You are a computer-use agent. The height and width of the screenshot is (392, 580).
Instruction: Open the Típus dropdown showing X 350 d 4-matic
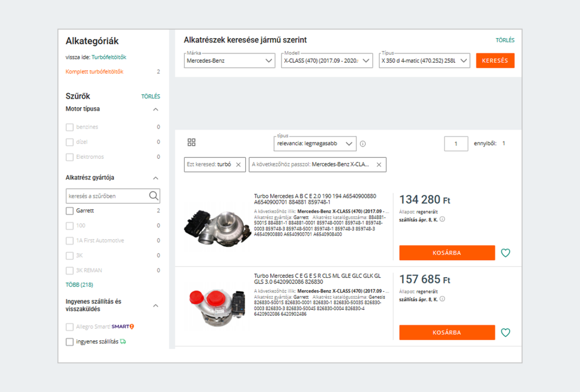424,61
